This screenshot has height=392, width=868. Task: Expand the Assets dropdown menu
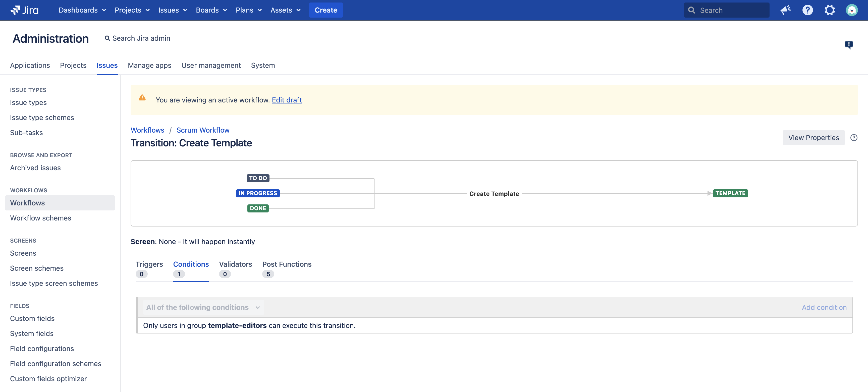285,10
